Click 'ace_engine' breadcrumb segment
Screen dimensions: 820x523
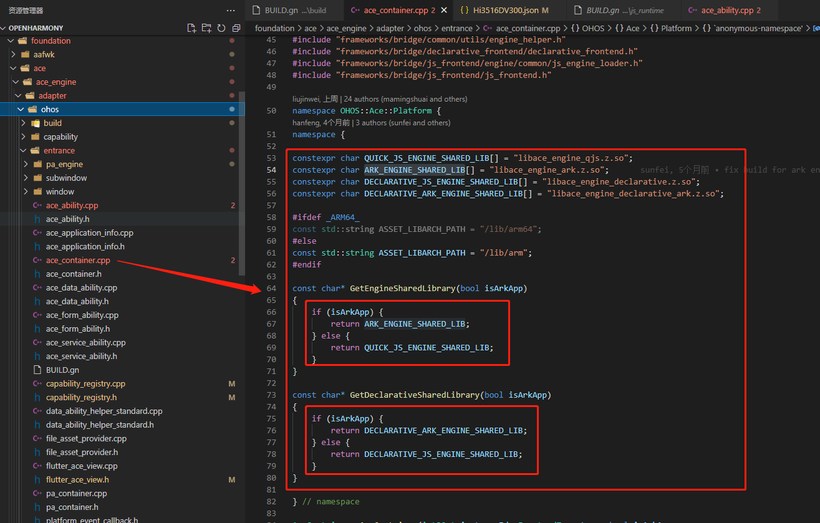346,28
